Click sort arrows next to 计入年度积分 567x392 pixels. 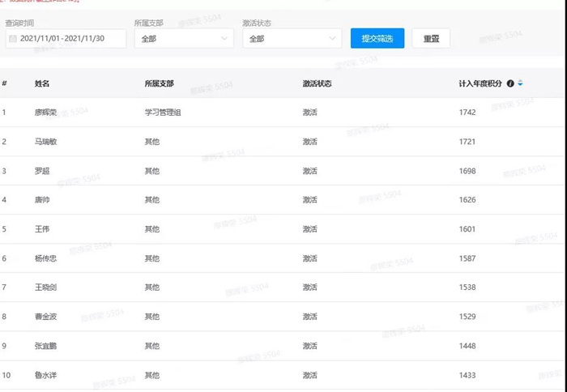(521, 83)
